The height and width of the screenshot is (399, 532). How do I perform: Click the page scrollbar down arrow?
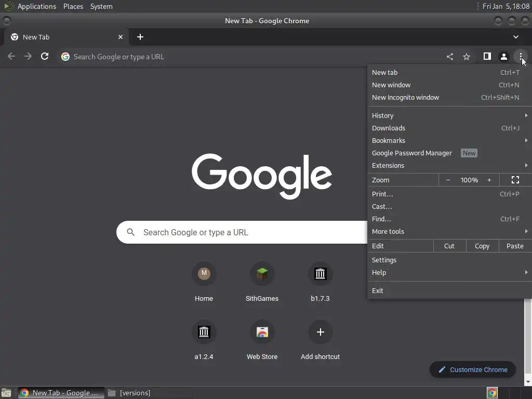coord(528,382)
